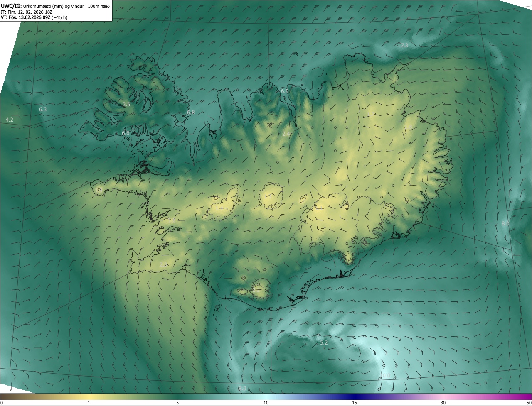Click the title "Úrkomumætti (mm) og vindur í 100m hæð"
The width and height of the screenshot is (532, 406).
tap(66, 5)
